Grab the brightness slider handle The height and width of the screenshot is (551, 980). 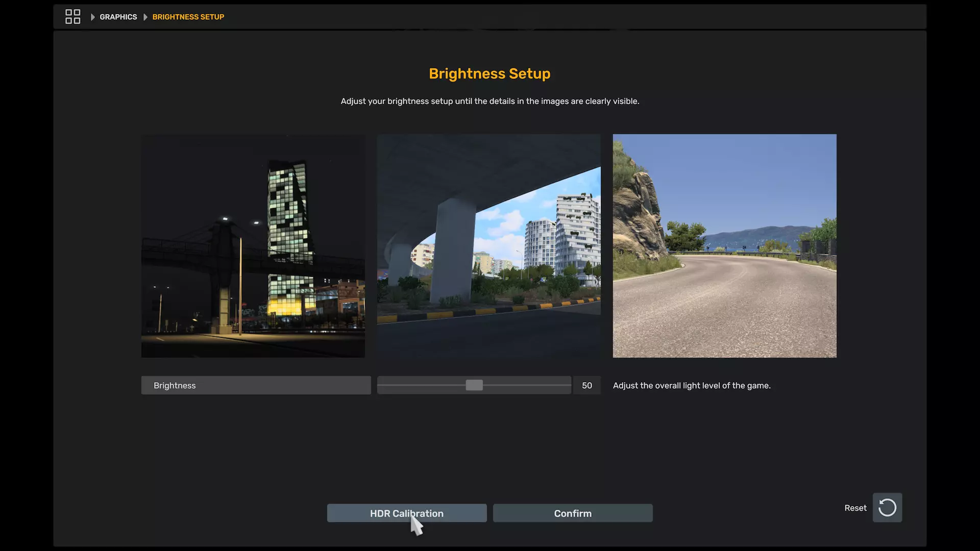click(x=474, y=385)
